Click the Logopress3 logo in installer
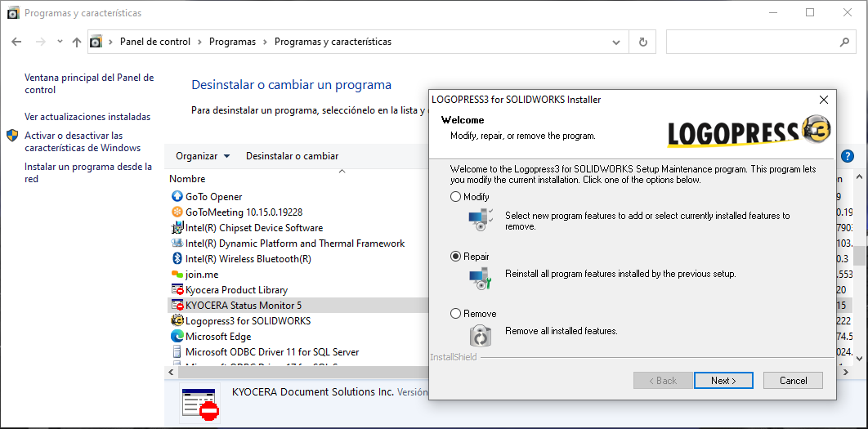 click(749, 132)
